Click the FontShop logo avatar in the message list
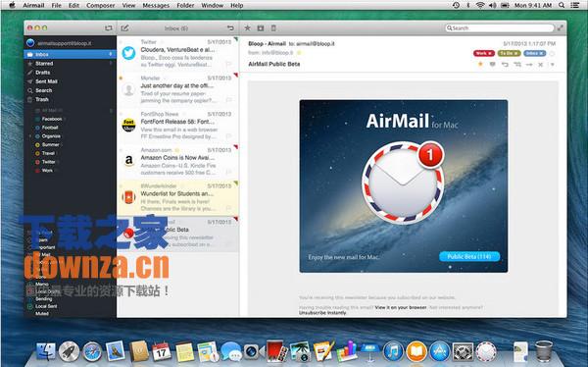Image resolution: width=588 pixels, height=367 pixels. pyautogui.click(x=128, y=125)
